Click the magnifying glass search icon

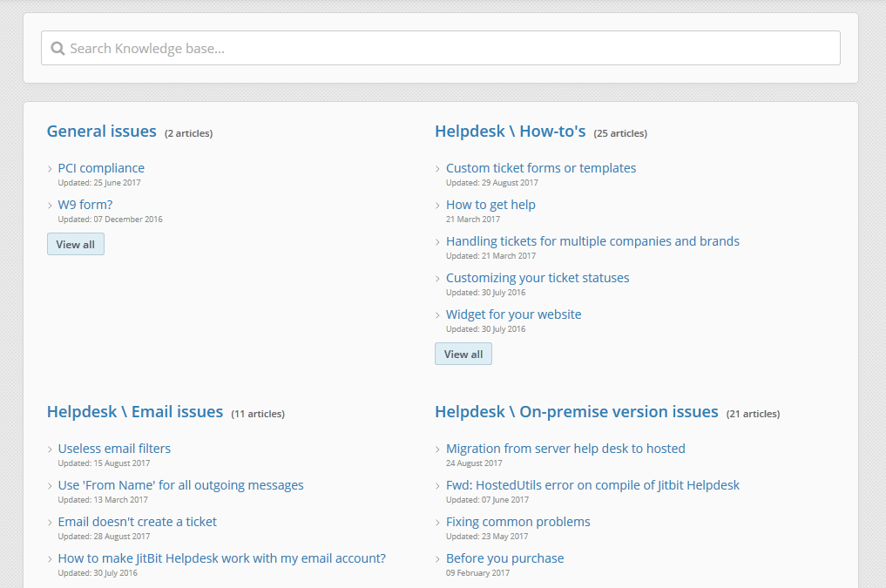coord(57,48)
